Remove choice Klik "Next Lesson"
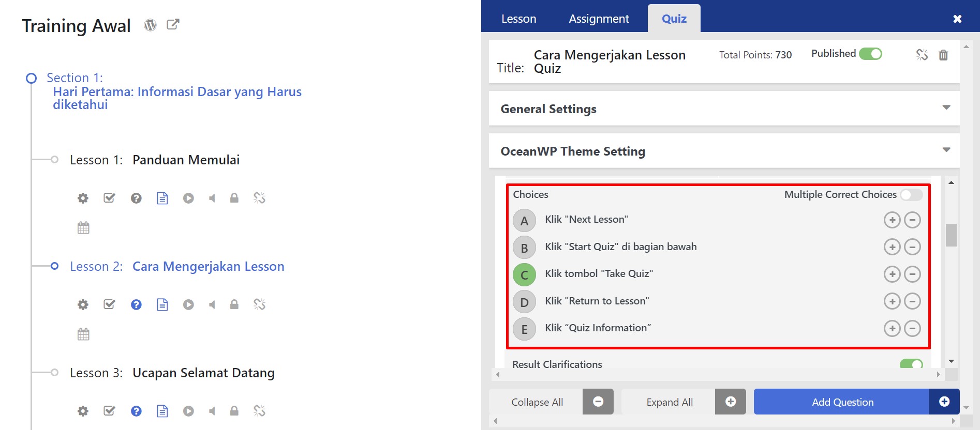The image size is (980, 430). coord(912,220)
